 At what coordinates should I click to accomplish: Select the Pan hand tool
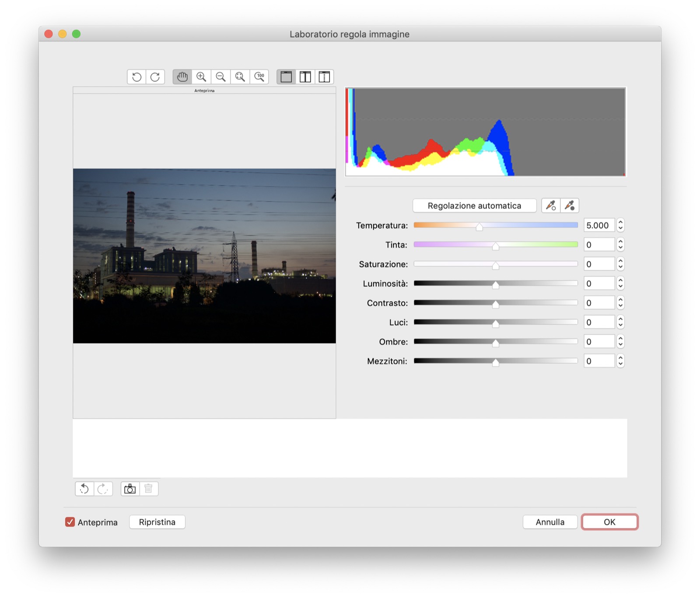[x=182, y=77]
